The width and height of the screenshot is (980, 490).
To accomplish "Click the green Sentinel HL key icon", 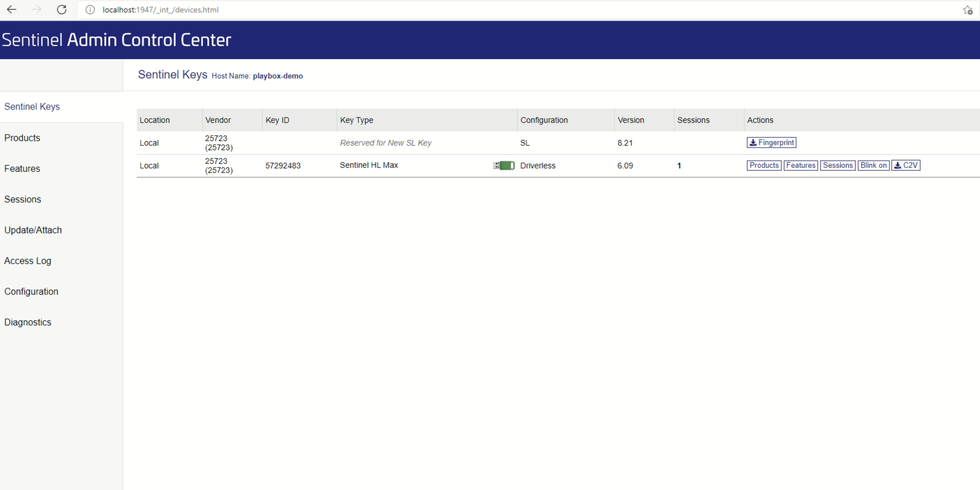I will [504, 166].
